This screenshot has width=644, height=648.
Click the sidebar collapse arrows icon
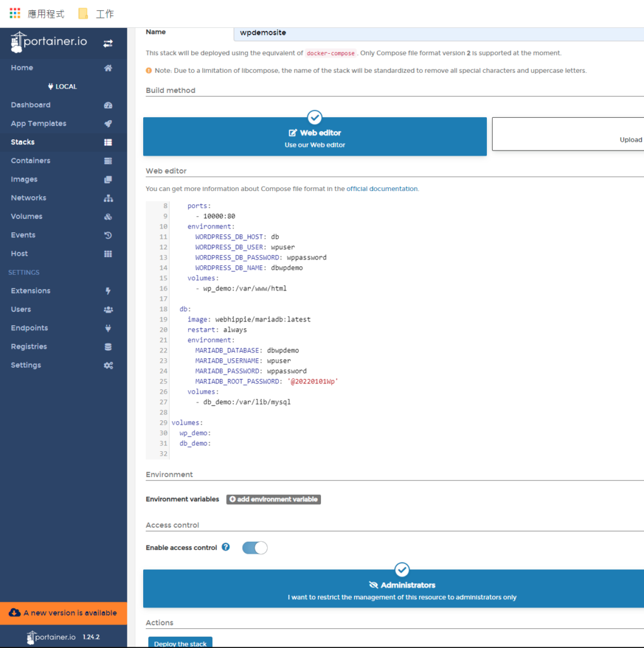[x=108, y=43]
